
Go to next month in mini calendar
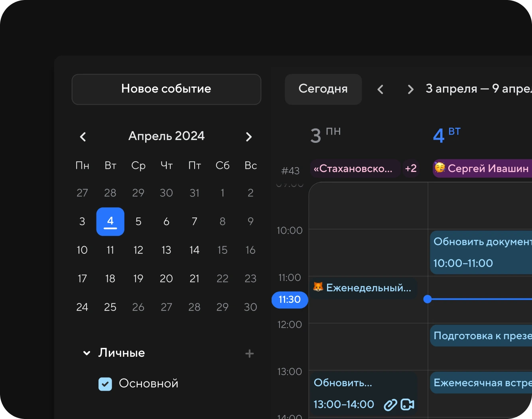coord(249,137)
